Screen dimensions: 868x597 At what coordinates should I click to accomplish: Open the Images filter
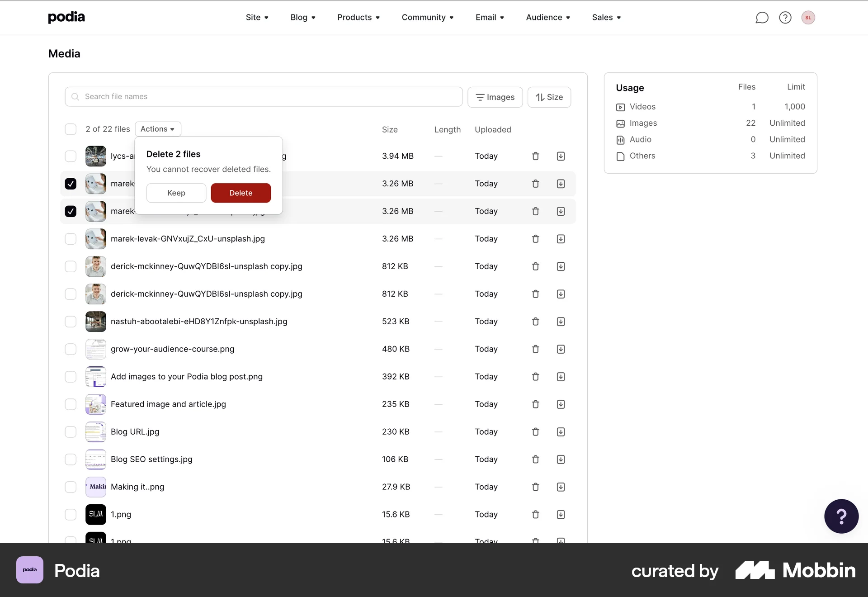pyautogui.click(x=495, y=97)
